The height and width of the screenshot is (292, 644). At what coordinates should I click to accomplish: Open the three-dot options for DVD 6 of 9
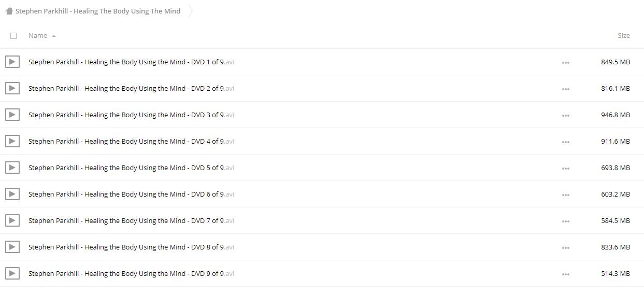(x=565, y=195)
